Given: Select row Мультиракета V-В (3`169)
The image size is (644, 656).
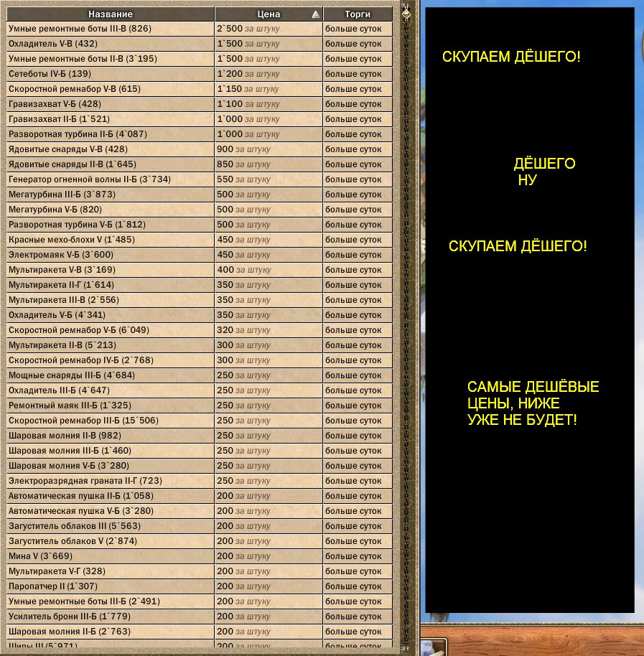Looking at the screenshot, I should coord(200,270).
